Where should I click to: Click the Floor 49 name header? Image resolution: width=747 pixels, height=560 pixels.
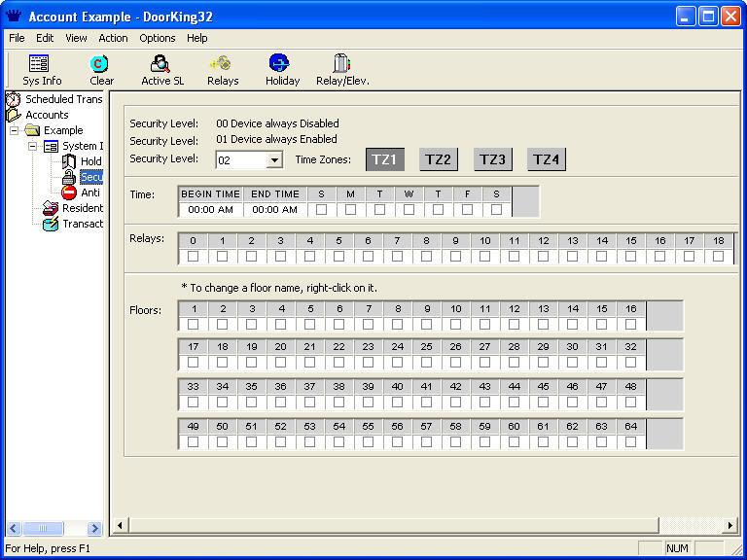193,426
